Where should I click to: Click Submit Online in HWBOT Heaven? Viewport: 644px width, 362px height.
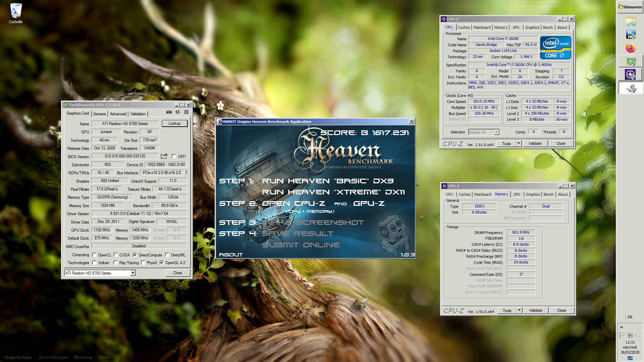pyautogui.click(x=301, y=245)
